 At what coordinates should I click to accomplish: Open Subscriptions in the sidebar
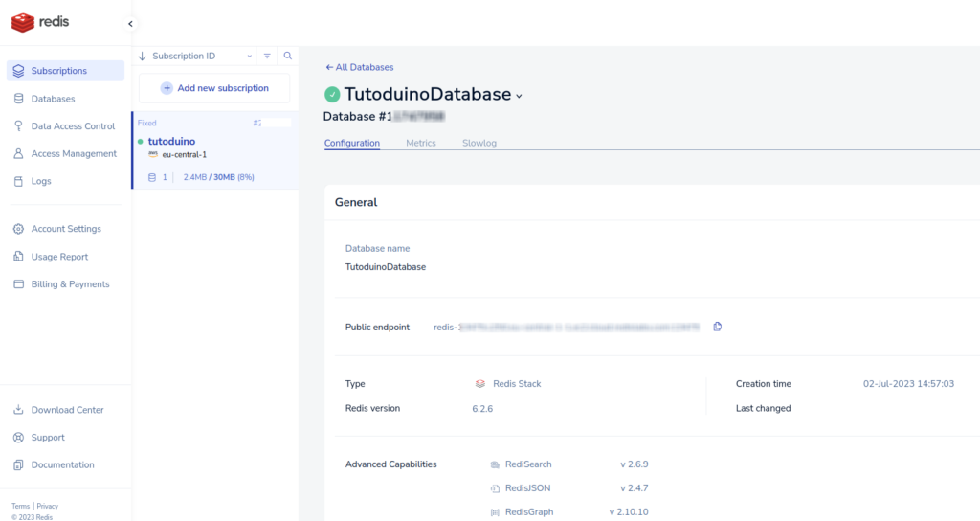66,71
